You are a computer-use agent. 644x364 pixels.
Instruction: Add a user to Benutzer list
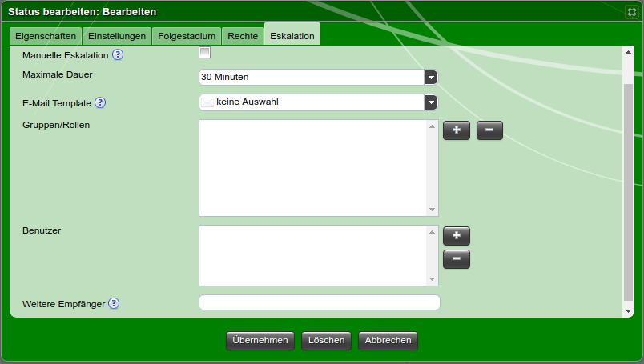click(457, 235)
